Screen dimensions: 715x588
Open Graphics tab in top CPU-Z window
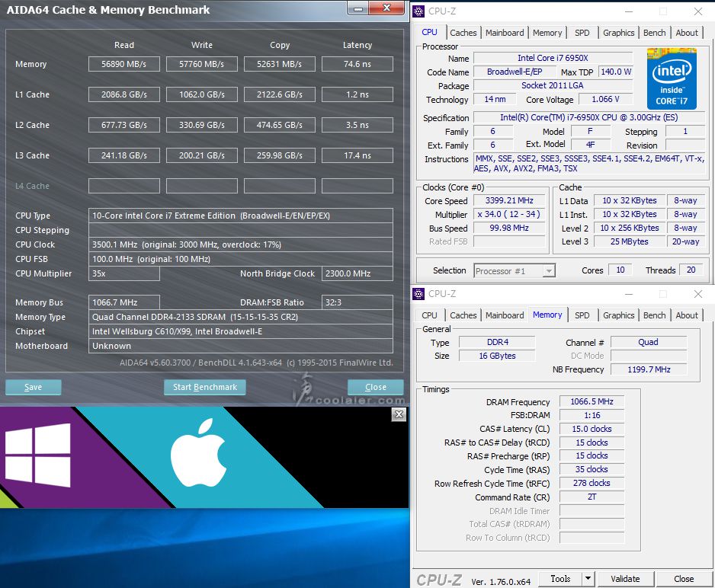tap(618, 33)
